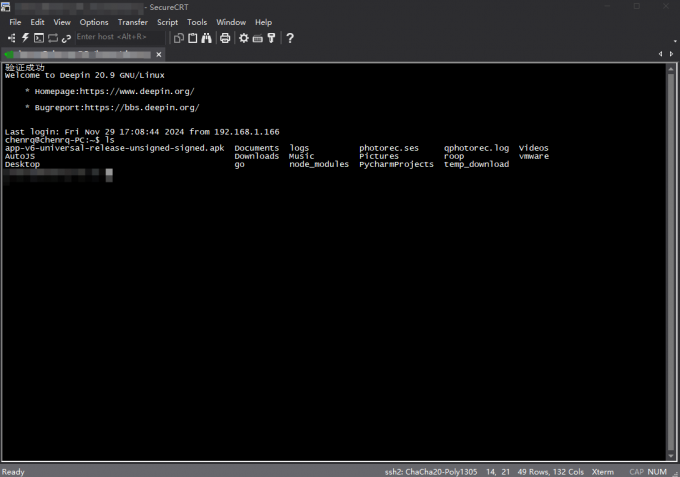Open the Edit menu
This screenshot has width=680, height=477.
click(x=37, y=22)
